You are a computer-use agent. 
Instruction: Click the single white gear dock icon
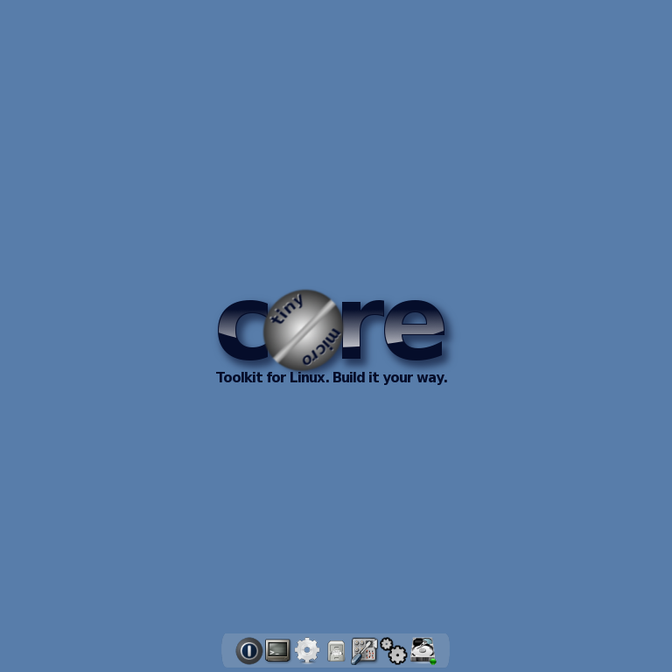(307, 651)
